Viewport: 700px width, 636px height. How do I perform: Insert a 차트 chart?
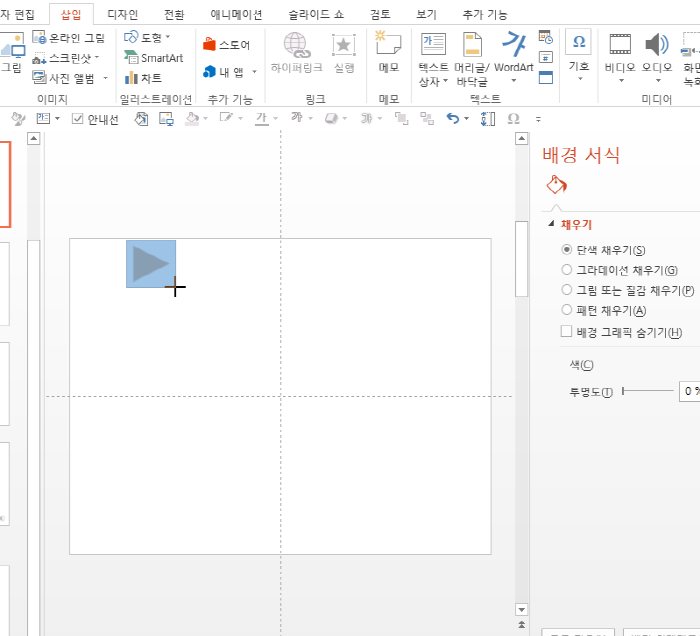point(143,78)
